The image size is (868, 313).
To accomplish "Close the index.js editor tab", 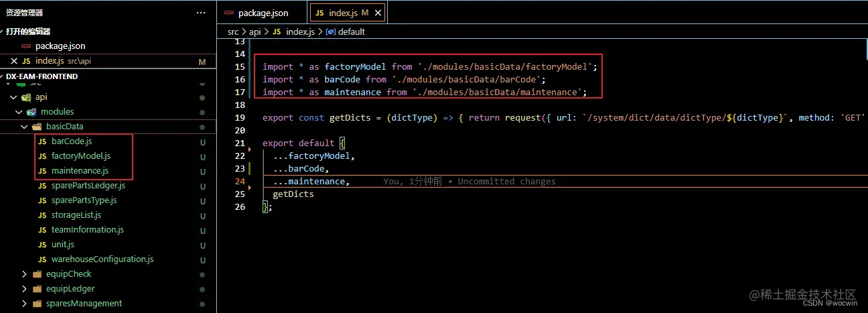I will (x=378, y=13).
